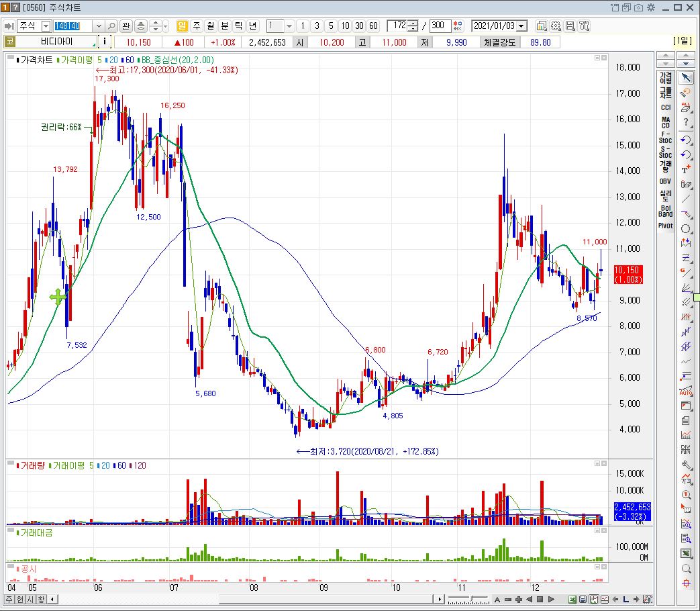Click the indicator list scroll-up arrow
700x611 pixels.
click(666, 55)
